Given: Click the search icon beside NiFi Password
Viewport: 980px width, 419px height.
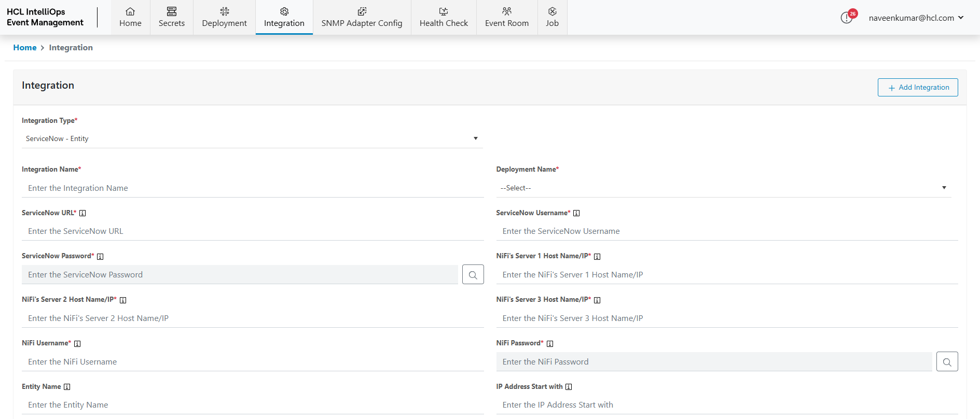Looking at the screenshot, I should click(947, 362).
